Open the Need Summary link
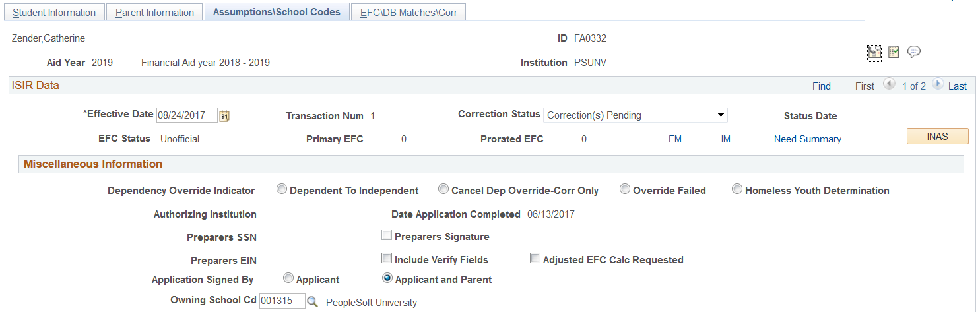The width and height of the screenshot is (980, 312). click(807, 139)
